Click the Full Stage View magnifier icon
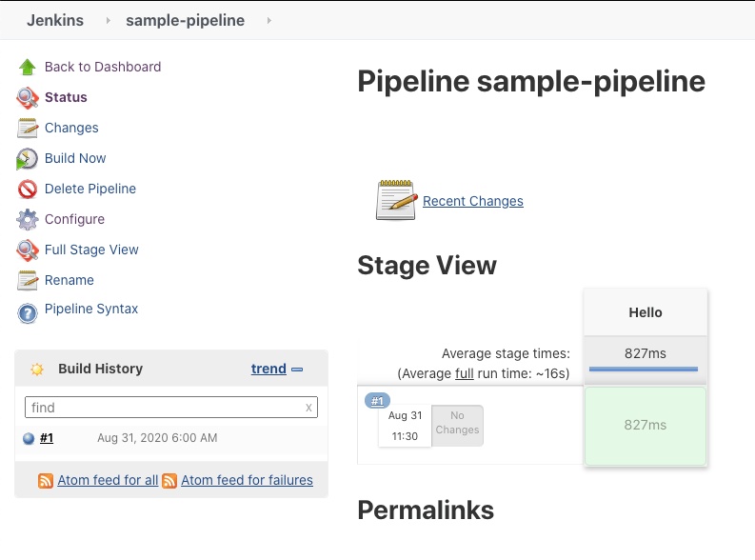This screenshot has width=755, height=560. tap(28, 250)
